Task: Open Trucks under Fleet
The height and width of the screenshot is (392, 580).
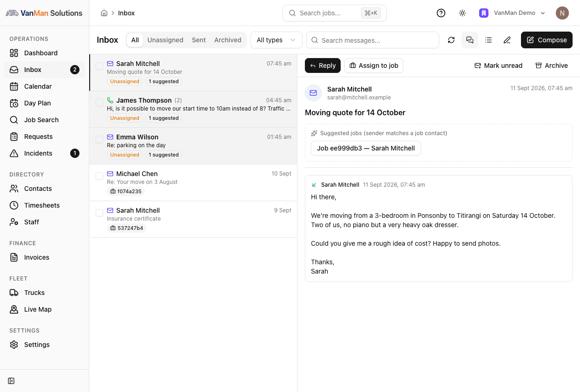Action: tap(44, 293)
